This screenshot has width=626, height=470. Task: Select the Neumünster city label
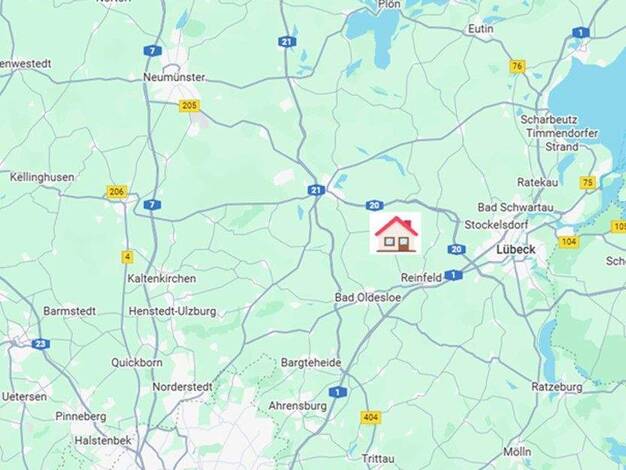pyautogui.click(x=174, y=77)
